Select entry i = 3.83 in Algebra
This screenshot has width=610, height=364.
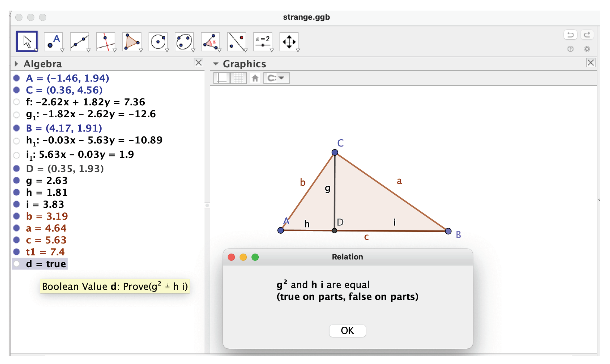click(x=45, y=204)
